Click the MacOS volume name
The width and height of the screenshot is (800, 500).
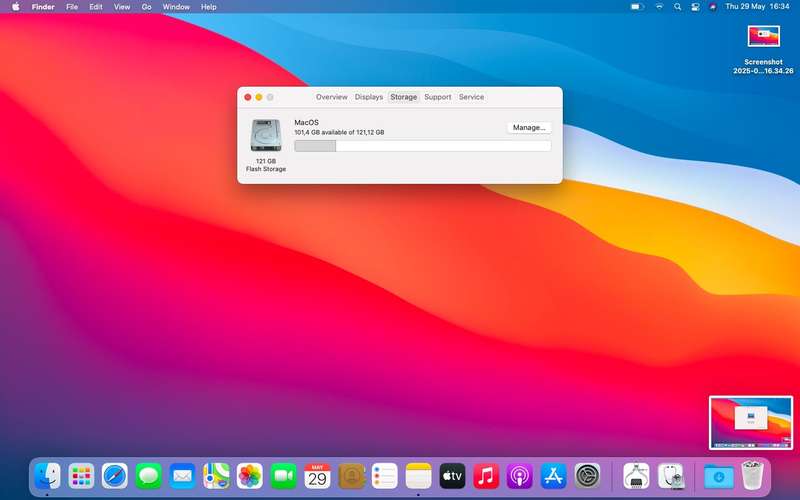[307, 122]
